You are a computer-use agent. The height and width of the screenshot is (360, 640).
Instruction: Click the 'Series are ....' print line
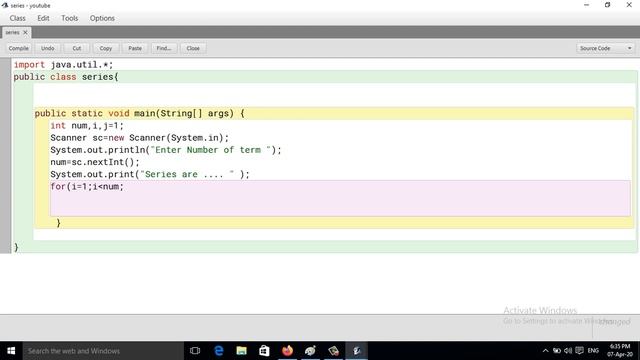pyautogui.click(x=150, y=174)
